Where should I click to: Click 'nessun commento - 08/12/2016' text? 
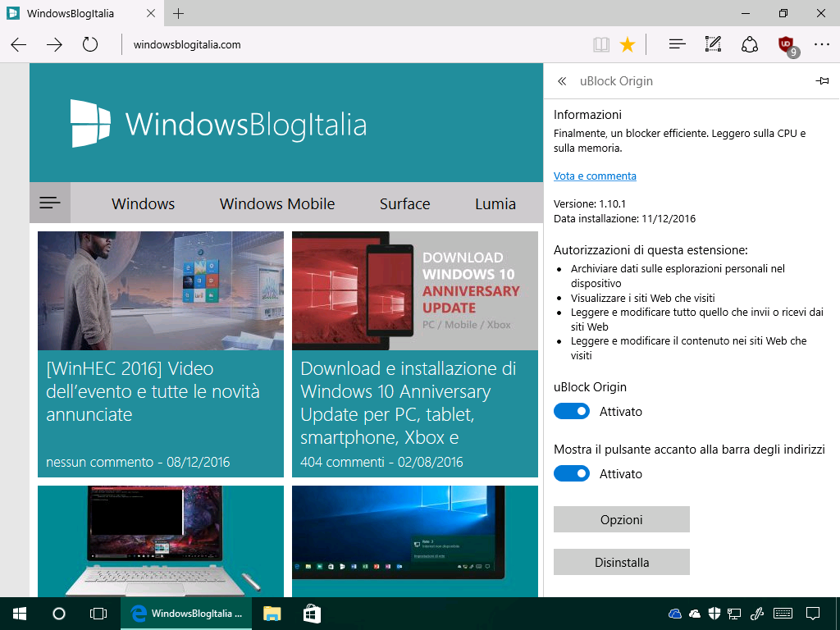[x=138, y=462]
